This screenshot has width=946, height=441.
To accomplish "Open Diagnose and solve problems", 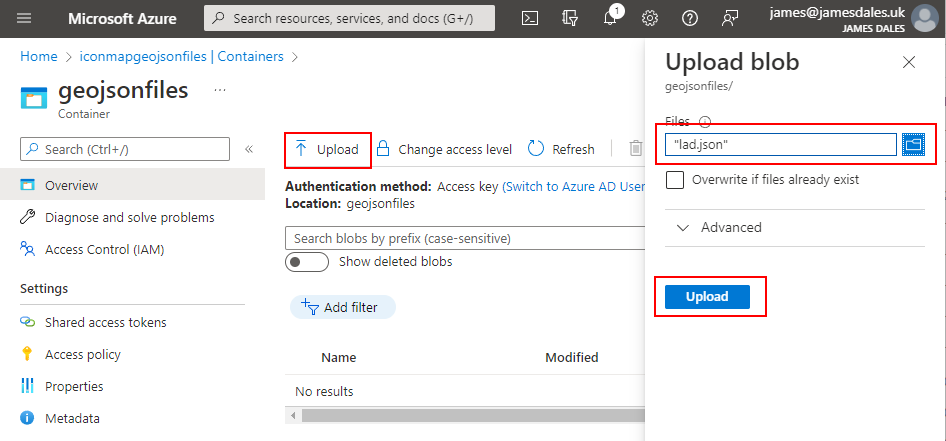I will tap(132, 217).
